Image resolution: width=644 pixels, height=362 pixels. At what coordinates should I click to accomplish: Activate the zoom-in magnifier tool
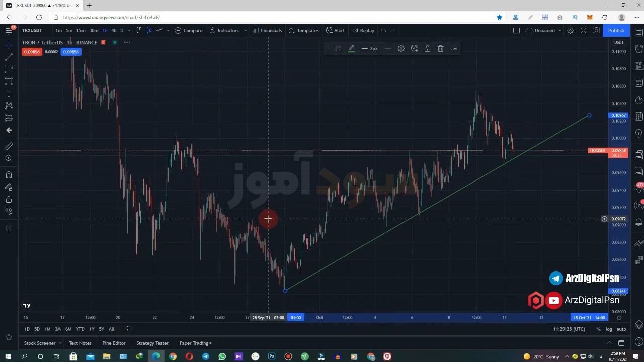point(9,158)
